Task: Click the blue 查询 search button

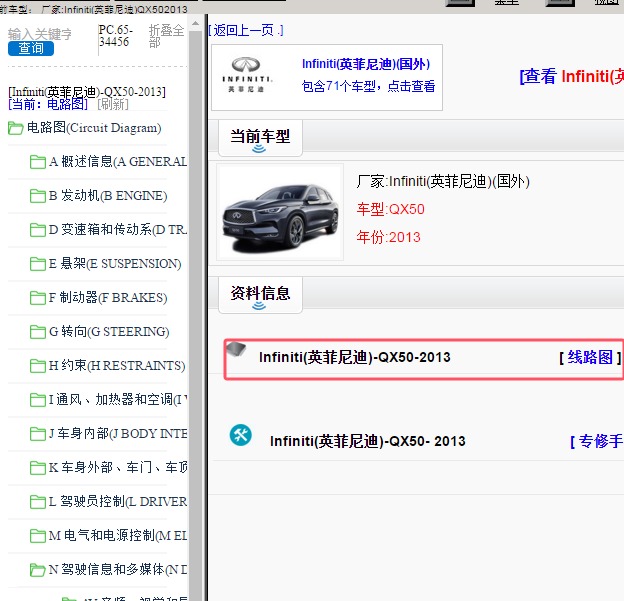Action: tap(31, 49)
